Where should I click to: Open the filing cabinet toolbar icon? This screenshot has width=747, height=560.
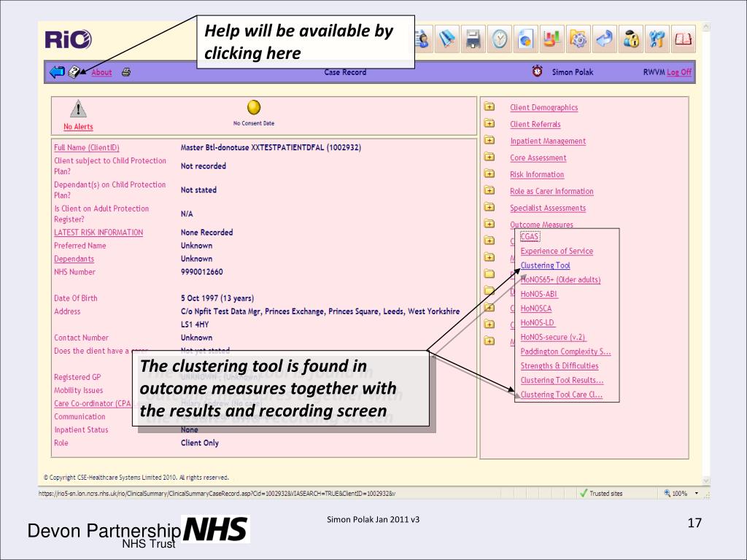coord(473,39)
